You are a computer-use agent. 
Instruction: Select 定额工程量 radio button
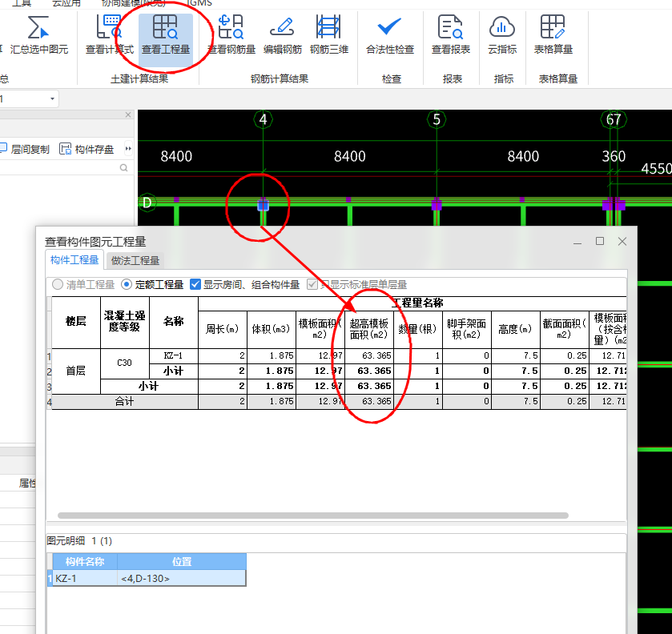(127, 284)
